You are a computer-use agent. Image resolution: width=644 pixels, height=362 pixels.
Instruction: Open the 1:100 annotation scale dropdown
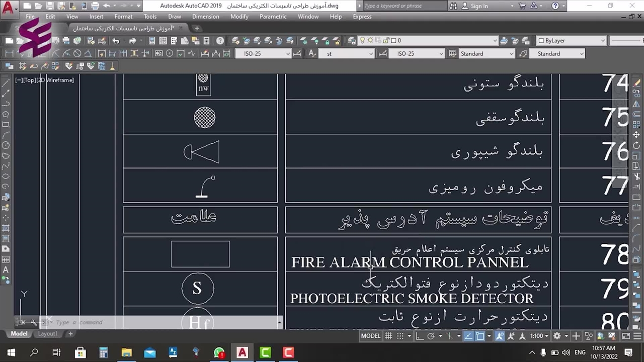tap(540, 336)
